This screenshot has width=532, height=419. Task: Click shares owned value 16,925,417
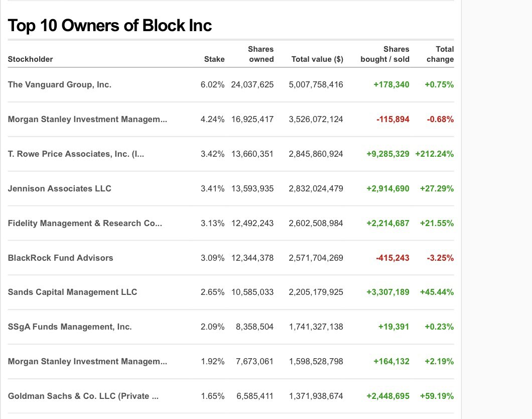pos(252,119)
